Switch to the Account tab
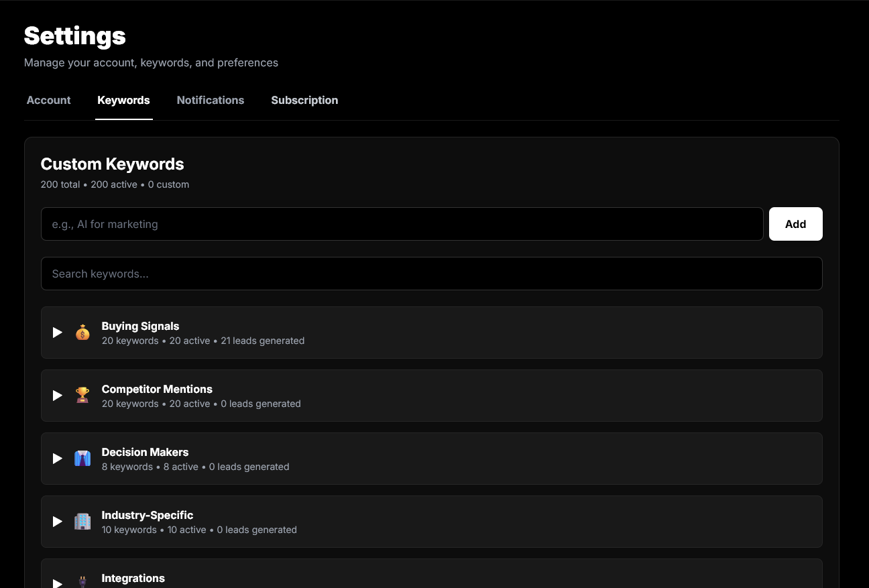Viewport: 869px width, 588px height. coord(48,101)
